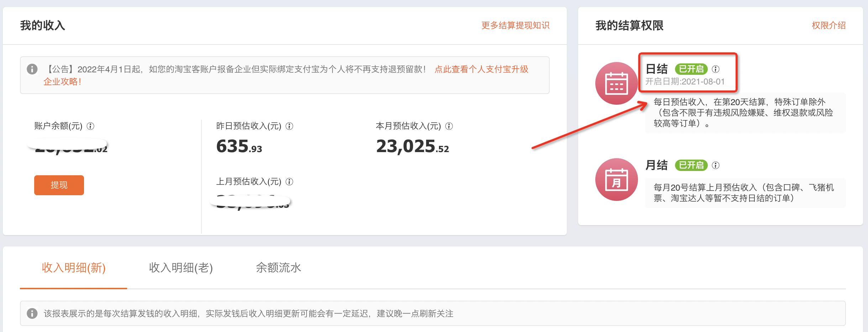Click the 已开启 badge next to 日结

point(691,69)
